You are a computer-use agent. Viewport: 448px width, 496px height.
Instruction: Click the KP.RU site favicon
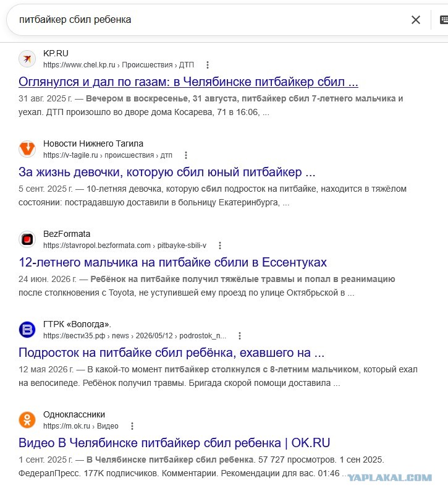point(27,59)
